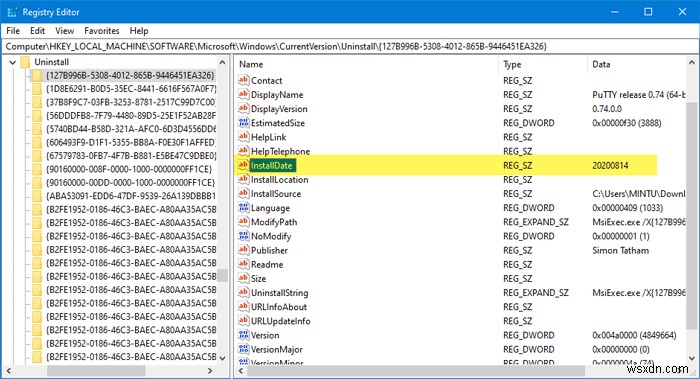Click the NoModify DWORD value icon
Image resolution: width=700 pixels, height=379 pixels.
tap(243, 236)
